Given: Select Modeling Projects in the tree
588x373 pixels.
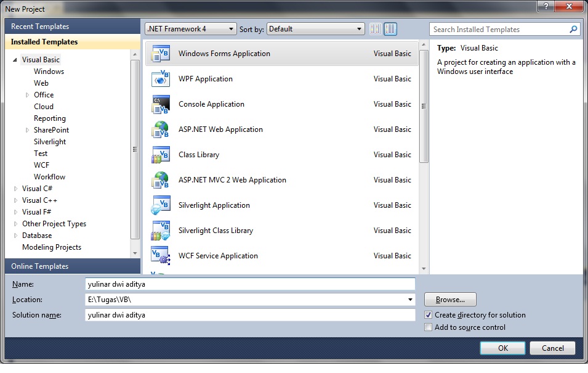Looking at the screenshot, I should tap(52, 247).
